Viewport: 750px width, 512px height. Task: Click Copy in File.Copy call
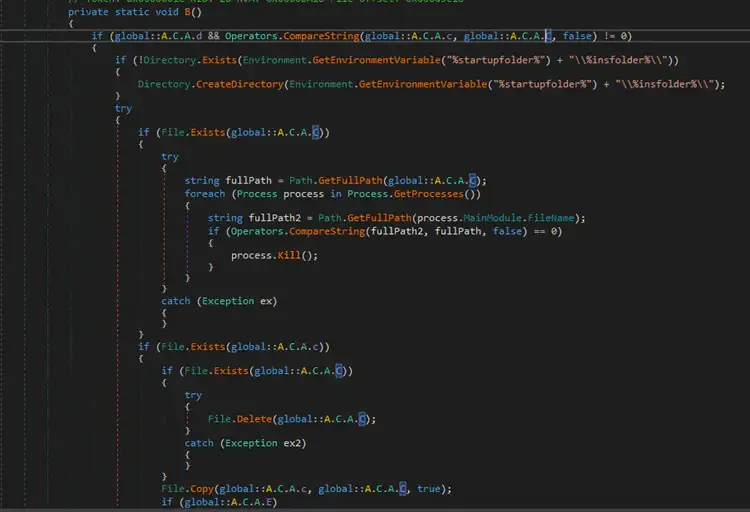(x=200, y=489)
